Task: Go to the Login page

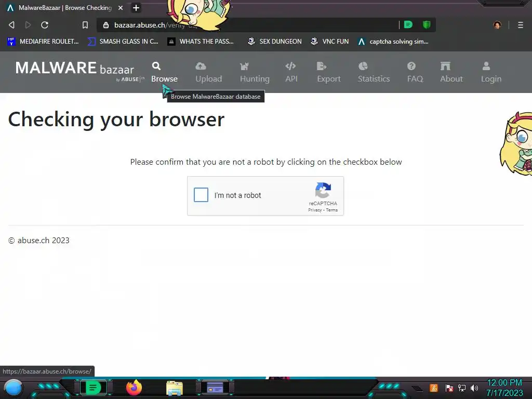Action: point(491,72)
